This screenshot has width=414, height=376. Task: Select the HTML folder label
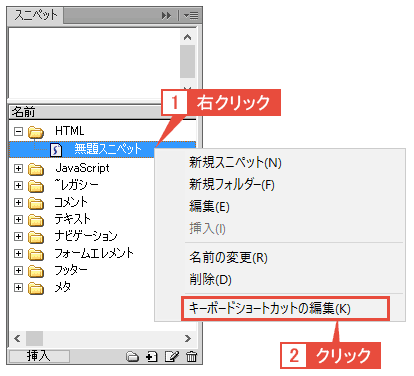click(70, 131)
